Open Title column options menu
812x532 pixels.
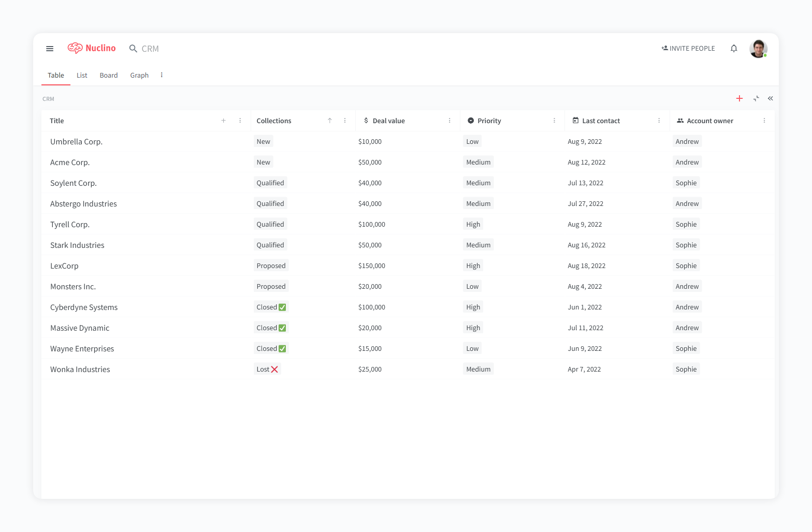240,121
